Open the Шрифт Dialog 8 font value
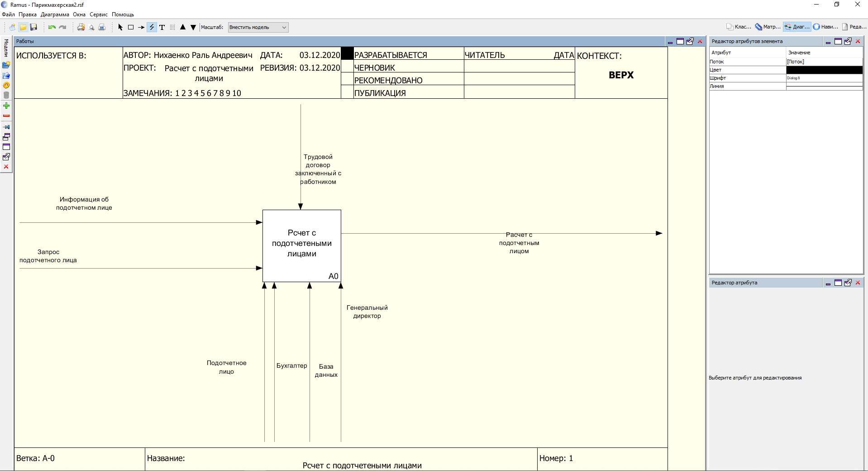868x471 pixels. tap(824, 78)
